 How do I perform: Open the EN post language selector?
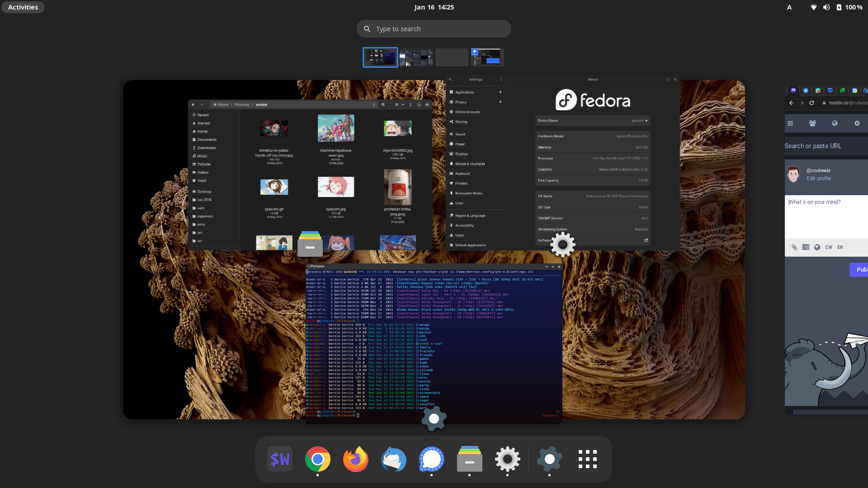[x=840, y=247]
